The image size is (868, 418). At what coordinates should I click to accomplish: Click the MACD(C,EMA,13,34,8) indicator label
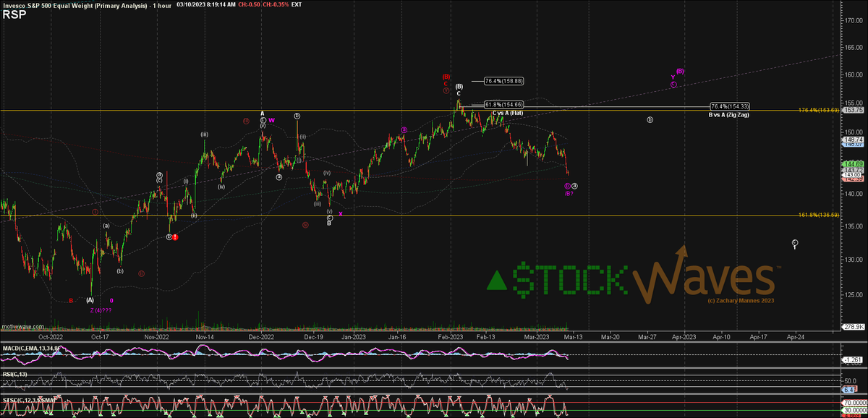pos(30,349)
